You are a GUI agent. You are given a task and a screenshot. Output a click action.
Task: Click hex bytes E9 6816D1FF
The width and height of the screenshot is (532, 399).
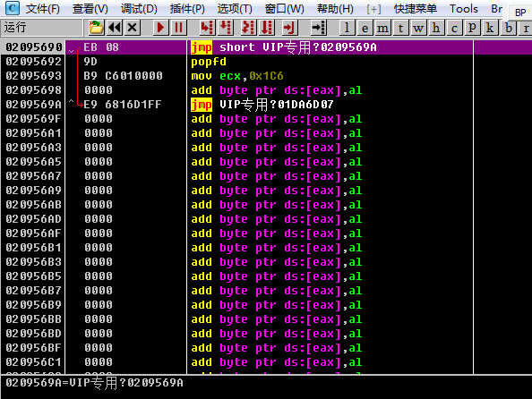[123, 105]
